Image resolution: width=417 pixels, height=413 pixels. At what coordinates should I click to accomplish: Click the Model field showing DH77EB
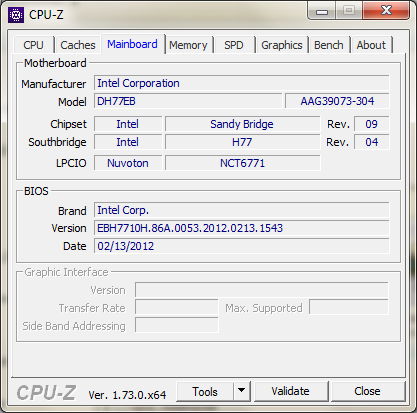tap(188, 101)
